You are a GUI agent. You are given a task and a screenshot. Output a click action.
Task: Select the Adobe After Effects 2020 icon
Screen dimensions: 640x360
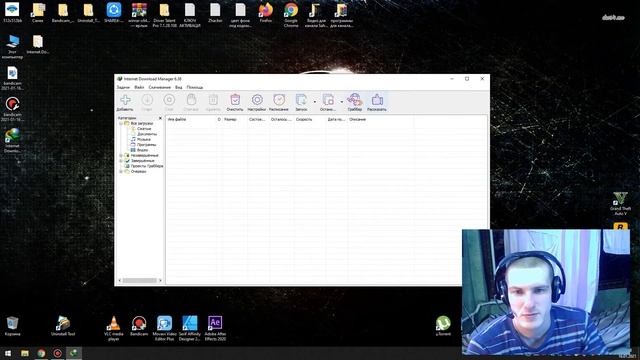point(215,328)
